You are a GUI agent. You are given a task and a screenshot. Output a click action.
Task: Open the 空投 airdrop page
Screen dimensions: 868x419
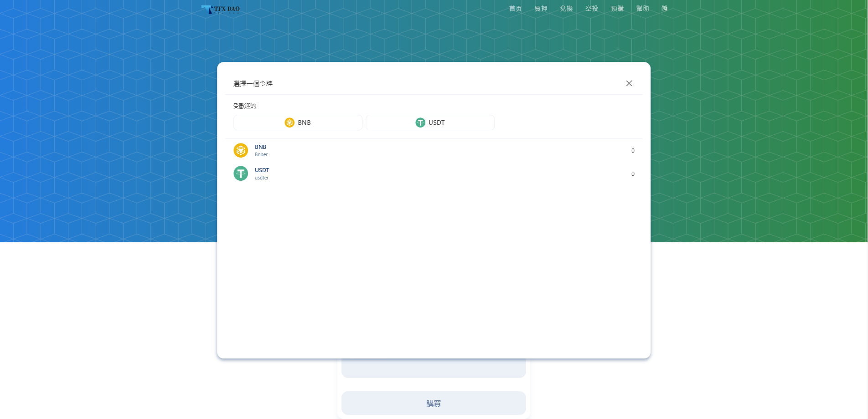(x=591, y=8)
